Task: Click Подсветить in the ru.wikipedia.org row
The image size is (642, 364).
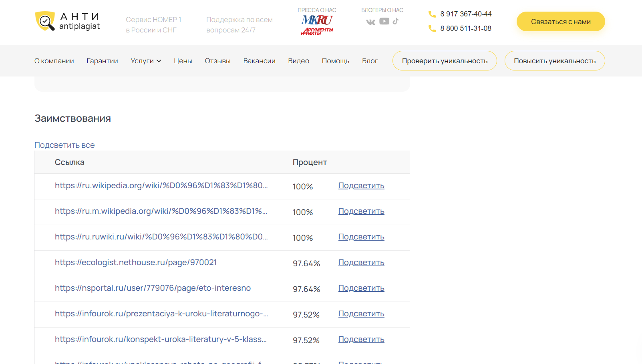Action: [361, 185]
